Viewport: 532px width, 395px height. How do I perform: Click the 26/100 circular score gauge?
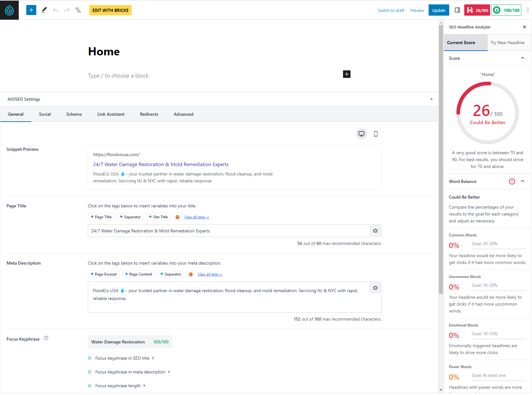[488, 113]
